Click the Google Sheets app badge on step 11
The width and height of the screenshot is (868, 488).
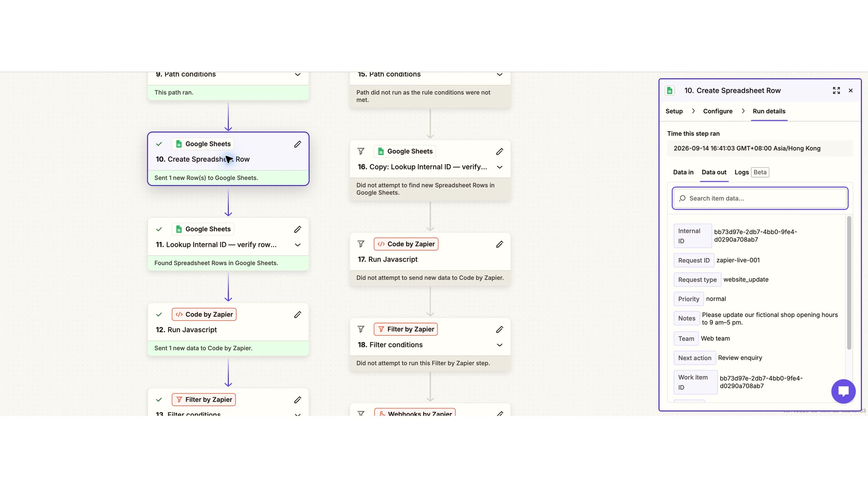tap(203, 229)
